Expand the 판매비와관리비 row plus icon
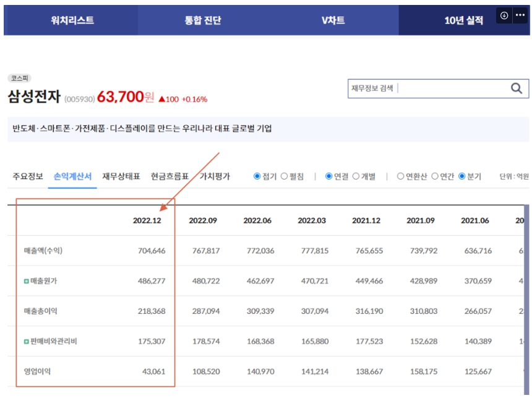532x398 pixels. tap(26, 341)
